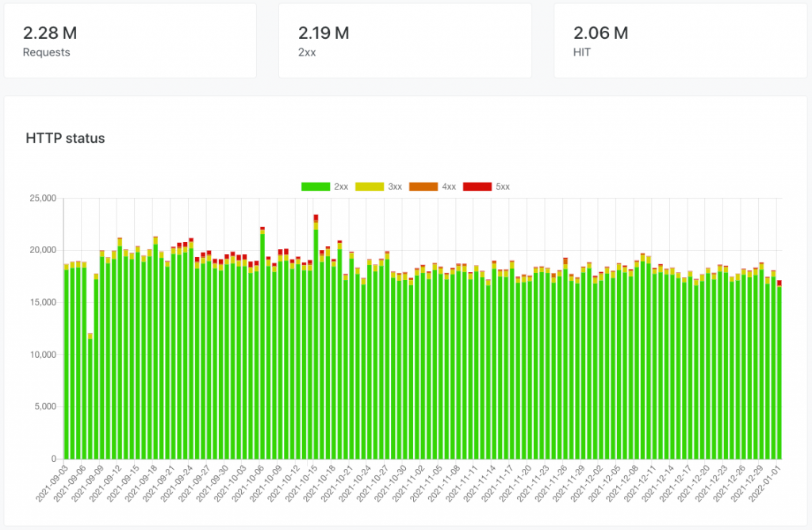Click the red 5xx legend color swatch
Image resolution: width=812 pixels, height=530 pixels.
point(477,186)
